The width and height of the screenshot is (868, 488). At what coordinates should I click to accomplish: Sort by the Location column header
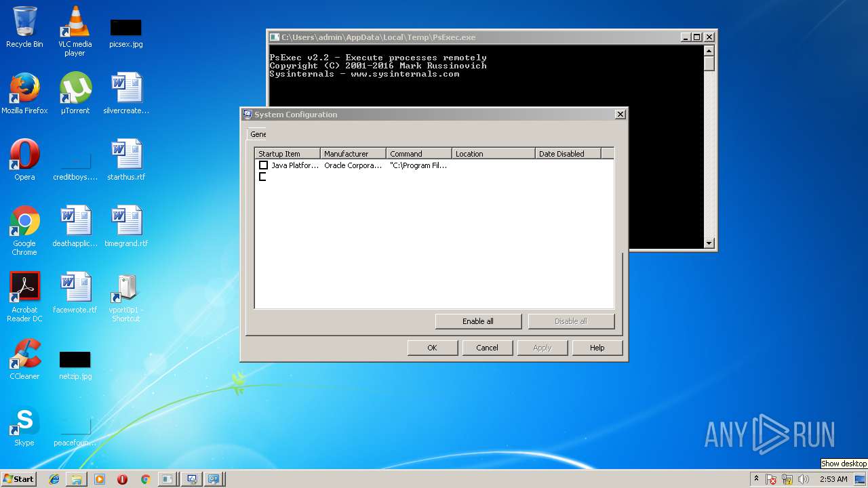(x=494, y=154)
